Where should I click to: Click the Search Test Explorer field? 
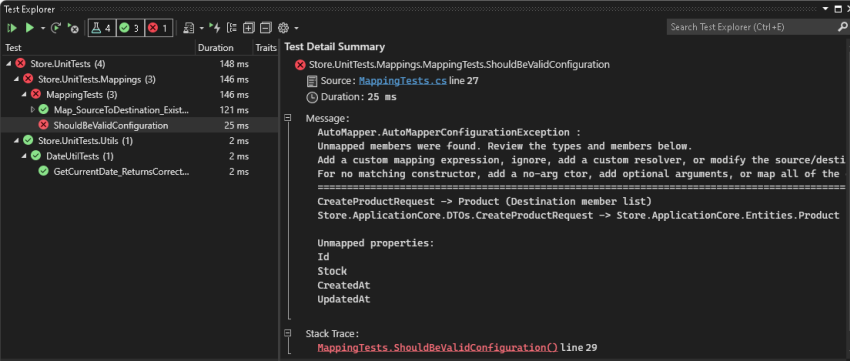coord(752,27)
